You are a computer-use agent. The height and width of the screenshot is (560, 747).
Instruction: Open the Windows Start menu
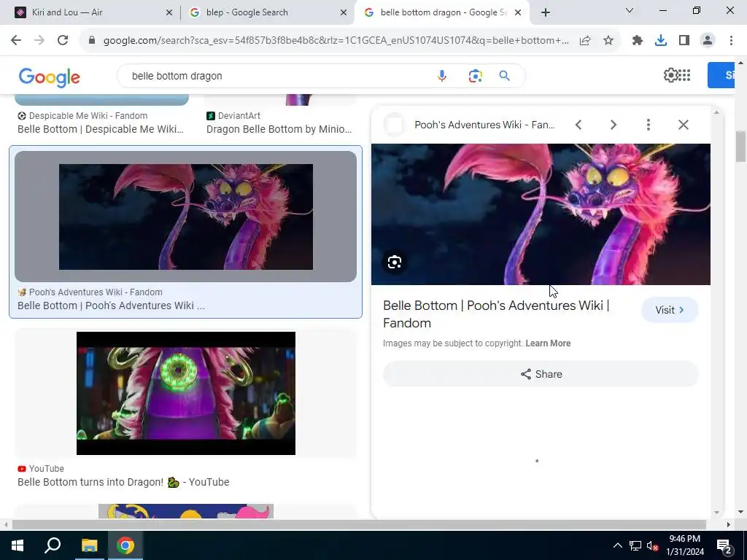18,545
